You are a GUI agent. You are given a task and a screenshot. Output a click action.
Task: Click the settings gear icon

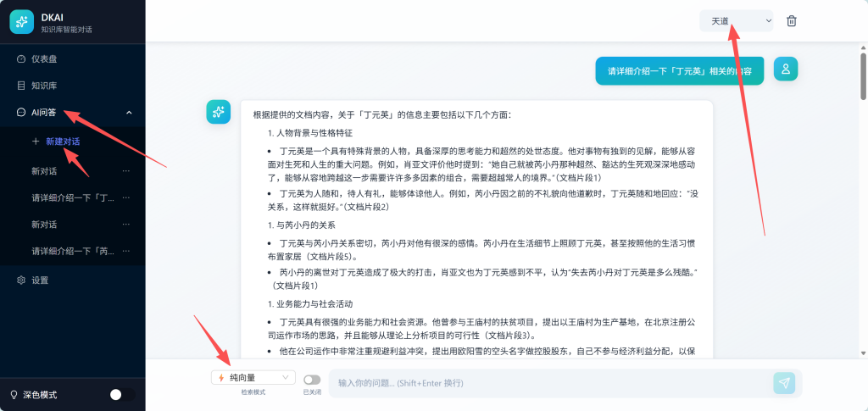[21, 280]
